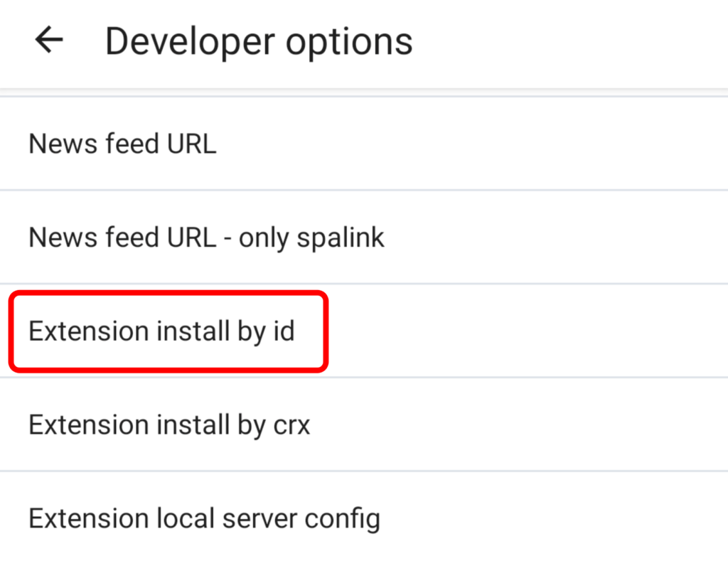
Task: Open Extension install by id
Action: [x=364, y=331]
